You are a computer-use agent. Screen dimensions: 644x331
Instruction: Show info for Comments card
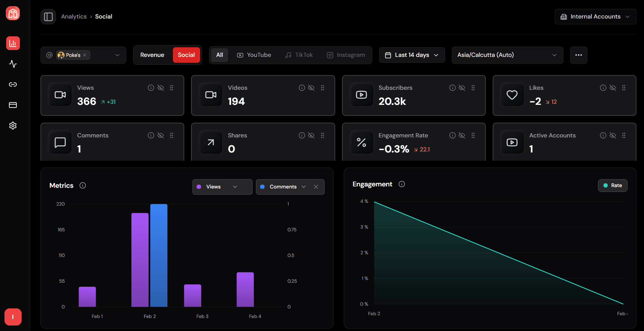tap(151, 135)
